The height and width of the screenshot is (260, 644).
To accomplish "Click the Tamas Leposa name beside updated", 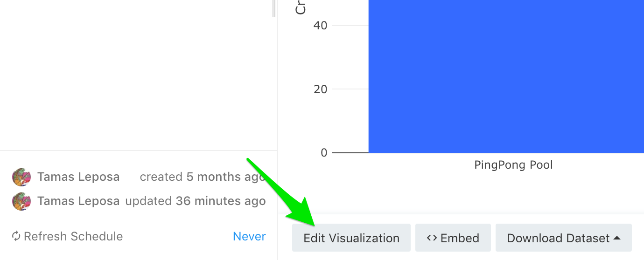I will point(78,201).
